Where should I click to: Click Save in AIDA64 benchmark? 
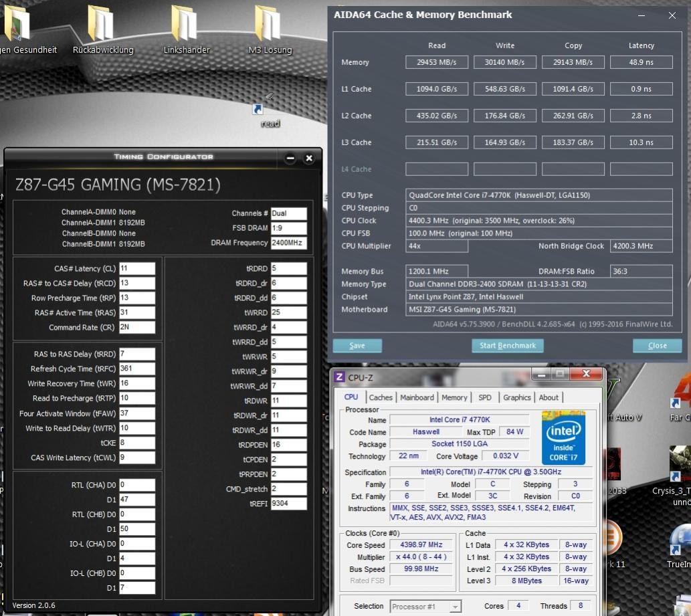[x=357, y=345]
